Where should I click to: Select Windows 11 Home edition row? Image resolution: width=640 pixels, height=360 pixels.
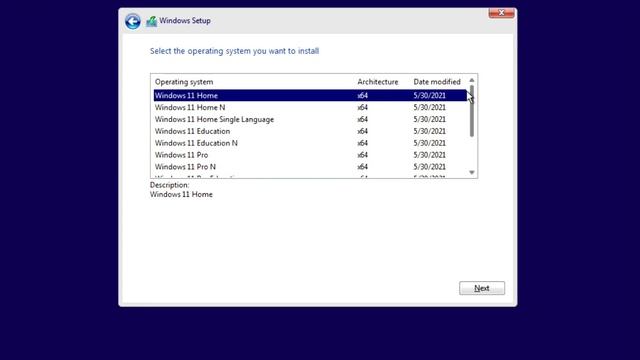(311, 96)
